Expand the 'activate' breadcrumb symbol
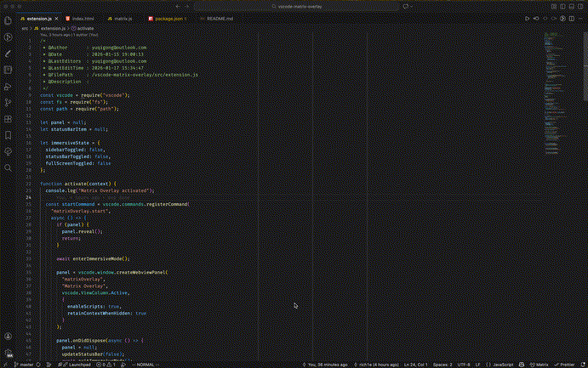The height and width of the screenshot is (368, 588). (x=85, y=28)
